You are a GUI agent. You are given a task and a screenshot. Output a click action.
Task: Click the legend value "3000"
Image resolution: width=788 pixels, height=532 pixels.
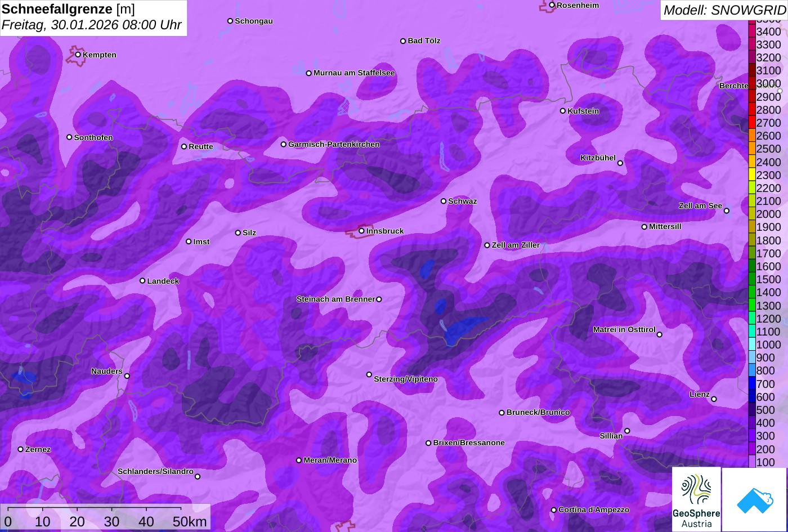[x=768, y=83]
